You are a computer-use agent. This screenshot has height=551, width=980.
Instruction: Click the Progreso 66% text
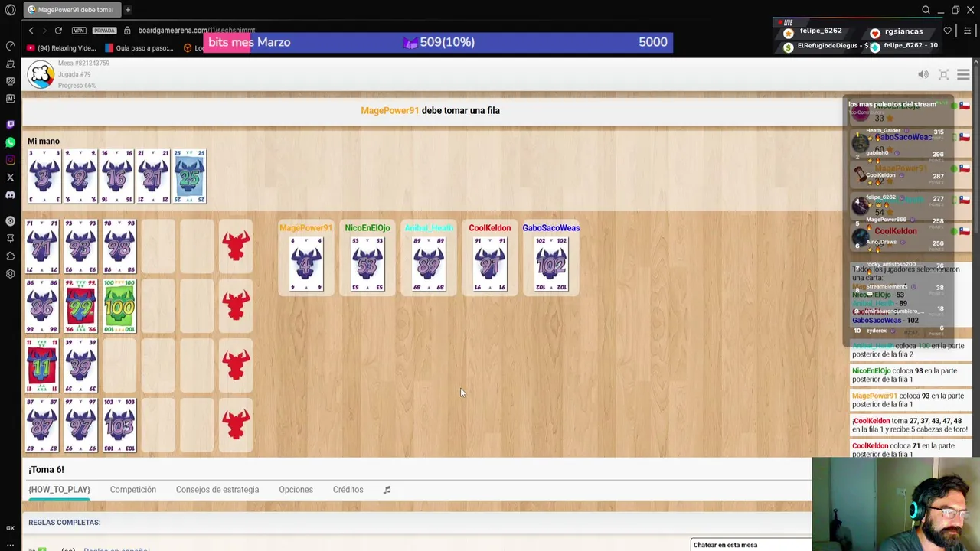coord(77,86)
